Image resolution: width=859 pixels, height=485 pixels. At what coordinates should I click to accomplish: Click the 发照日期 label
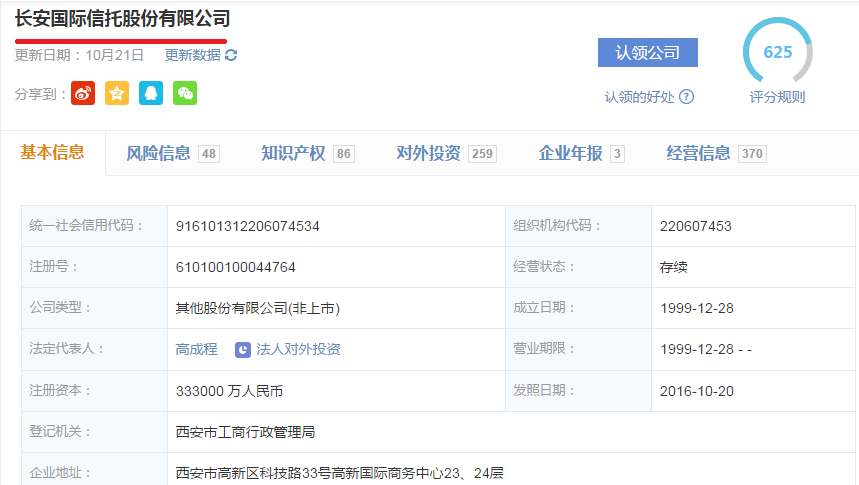click(x=543, y=391)
